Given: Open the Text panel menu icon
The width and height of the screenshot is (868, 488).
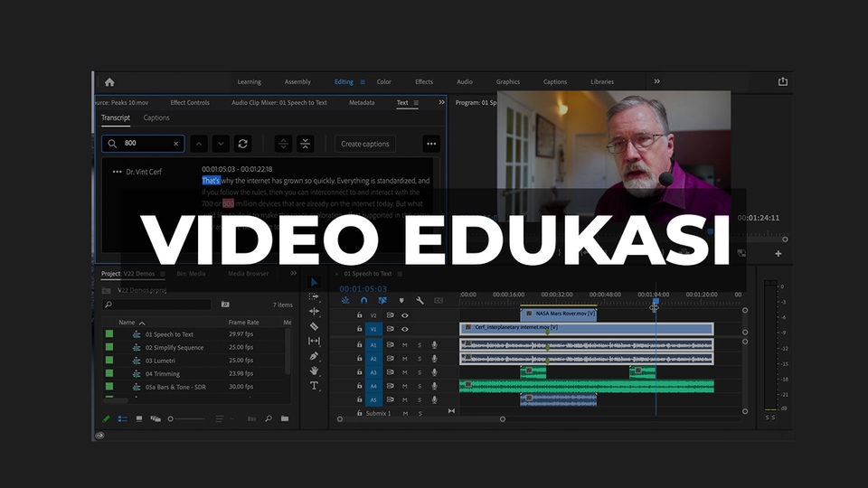Looking at the screenshot, I should click(416, 103).
